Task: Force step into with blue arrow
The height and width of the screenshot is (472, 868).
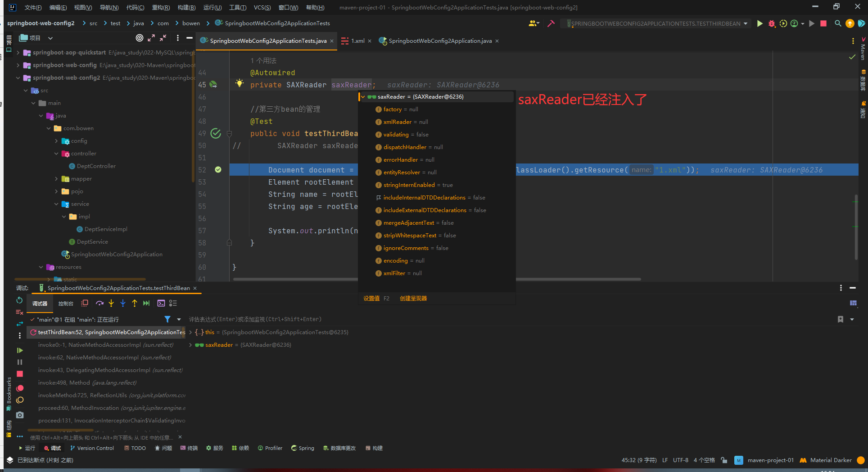Action: click(x=123, y=303)
